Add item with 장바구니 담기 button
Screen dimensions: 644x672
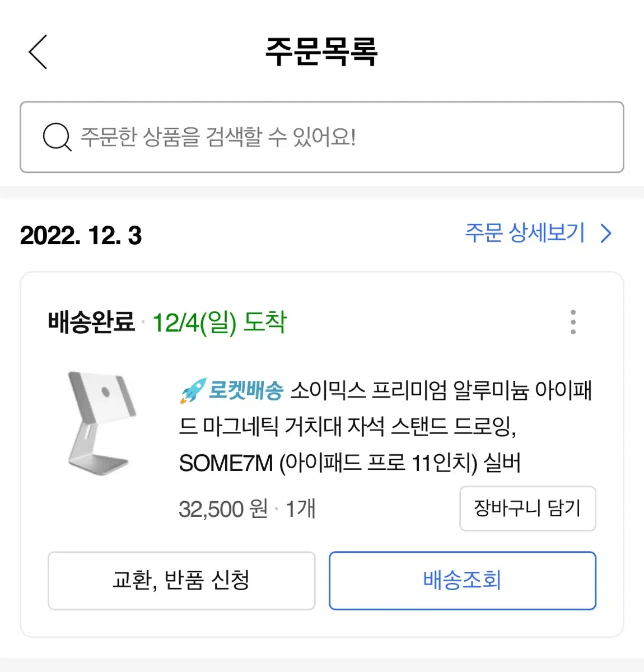[528, 508]
